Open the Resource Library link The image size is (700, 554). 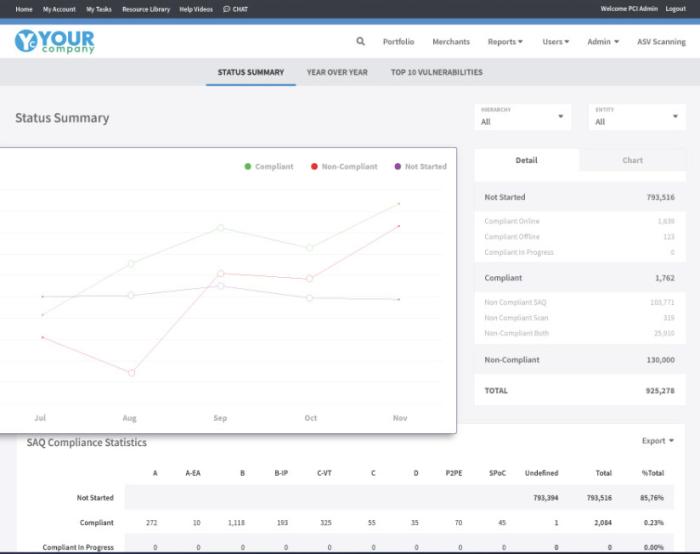pyautogui.click(x=146, y=9)
